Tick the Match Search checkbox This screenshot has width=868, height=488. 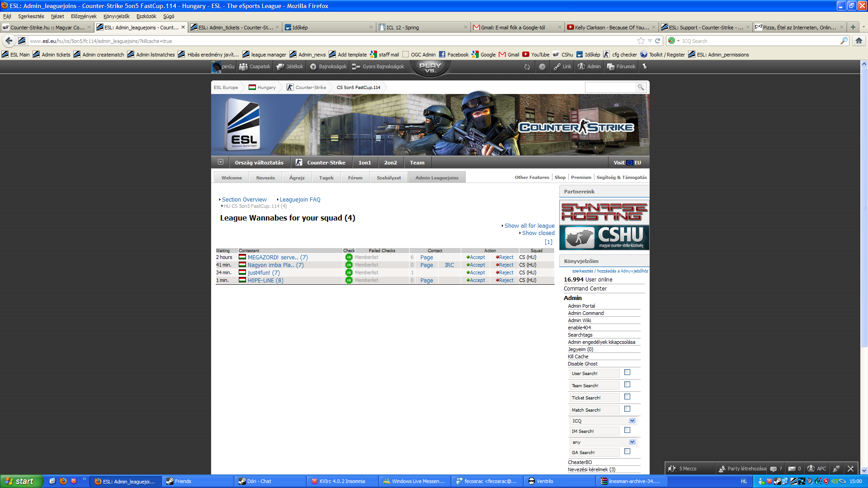(x=627, y=409)
